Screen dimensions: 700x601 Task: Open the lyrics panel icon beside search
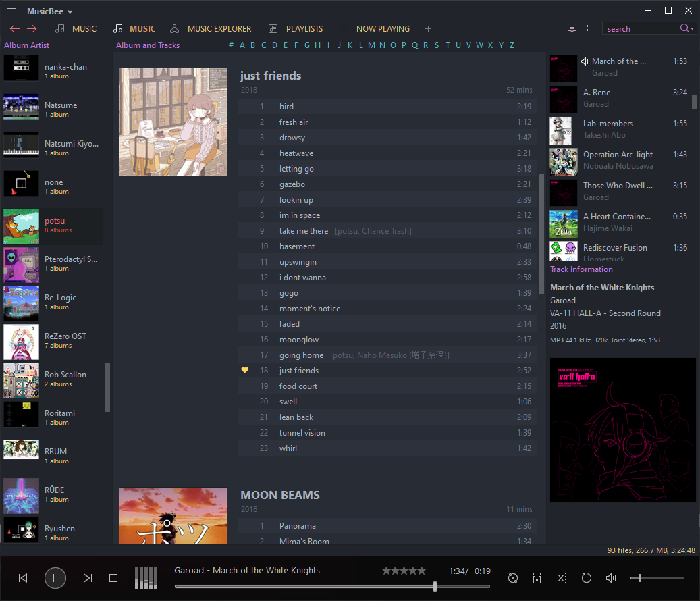[572, 28]
